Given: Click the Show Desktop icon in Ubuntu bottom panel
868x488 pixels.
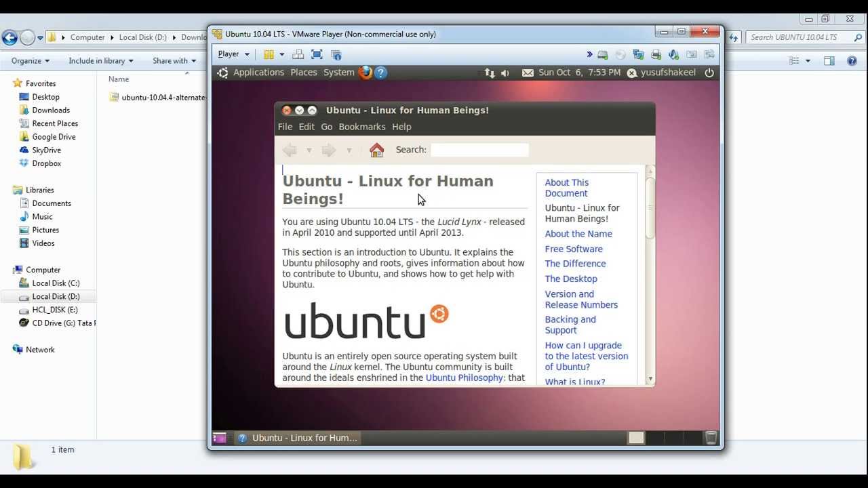Looking at the screenshot, I should point(219,438).
